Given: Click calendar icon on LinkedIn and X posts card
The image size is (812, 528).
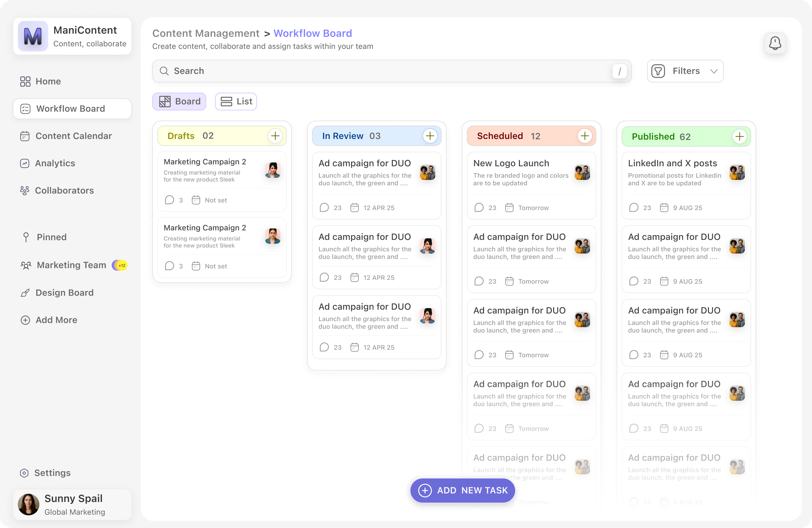Looking at the screenshot, I should [664, 208].
